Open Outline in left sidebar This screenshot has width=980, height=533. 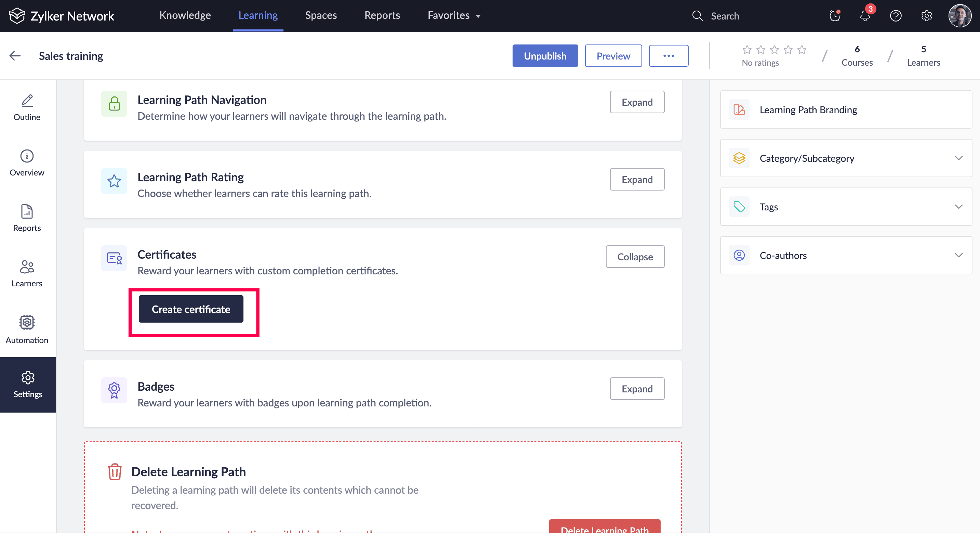point(27,107)
